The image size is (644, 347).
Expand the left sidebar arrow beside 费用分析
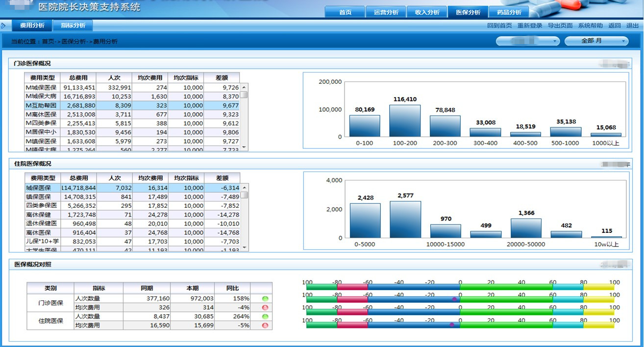coord(4,25)
